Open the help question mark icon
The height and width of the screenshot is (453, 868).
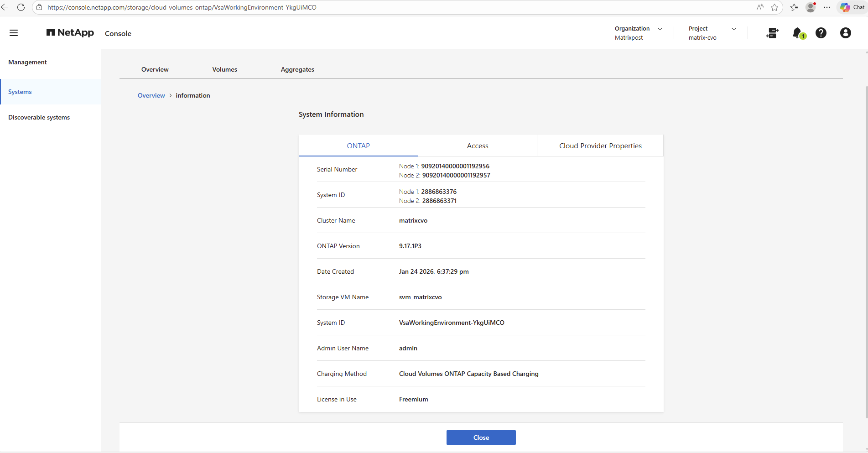pos(821,33)
